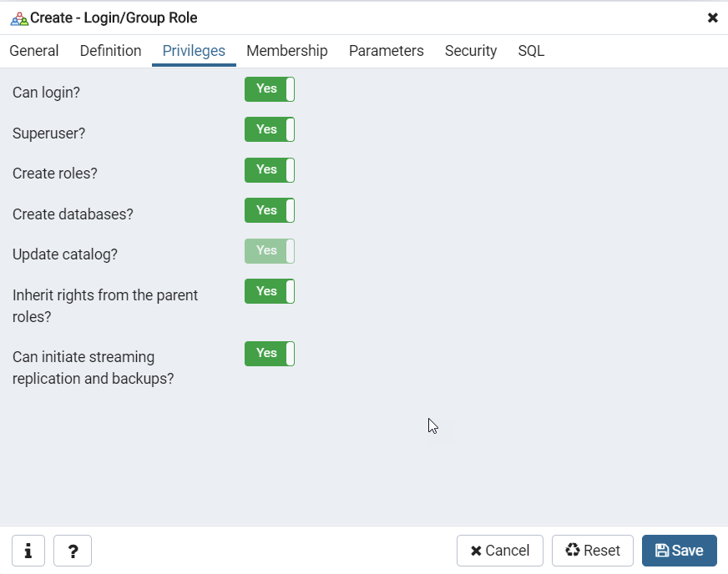Screen dimensions: 728x574
Task: Disable the Superuser switch
Action: (x=269, y=130)
